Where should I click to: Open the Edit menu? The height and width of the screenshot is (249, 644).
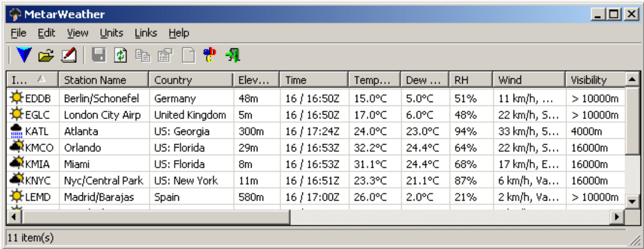[46, 33]
